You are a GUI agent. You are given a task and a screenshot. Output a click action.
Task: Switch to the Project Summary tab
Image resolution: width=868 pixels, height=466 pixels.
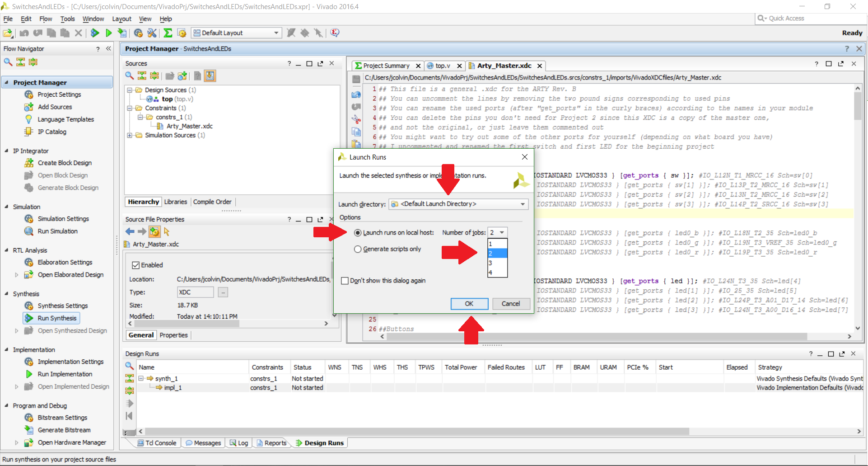tap(386, 66)
